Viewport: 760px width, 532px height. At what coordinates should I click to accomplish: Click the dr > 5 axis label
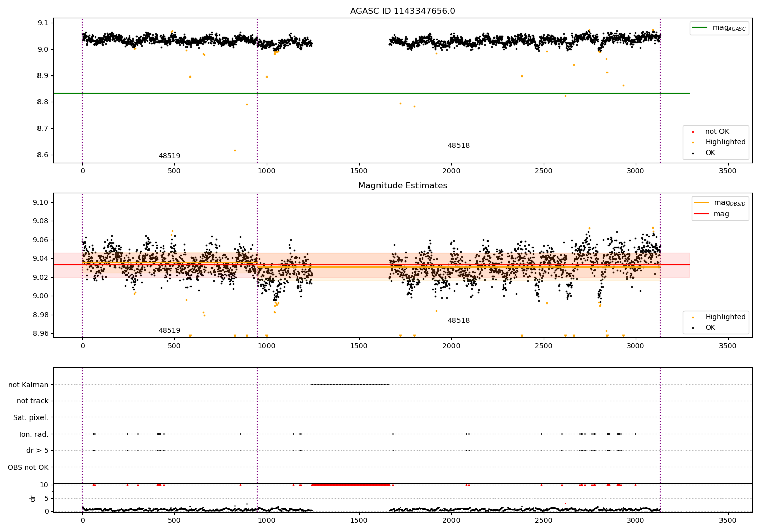37,451
